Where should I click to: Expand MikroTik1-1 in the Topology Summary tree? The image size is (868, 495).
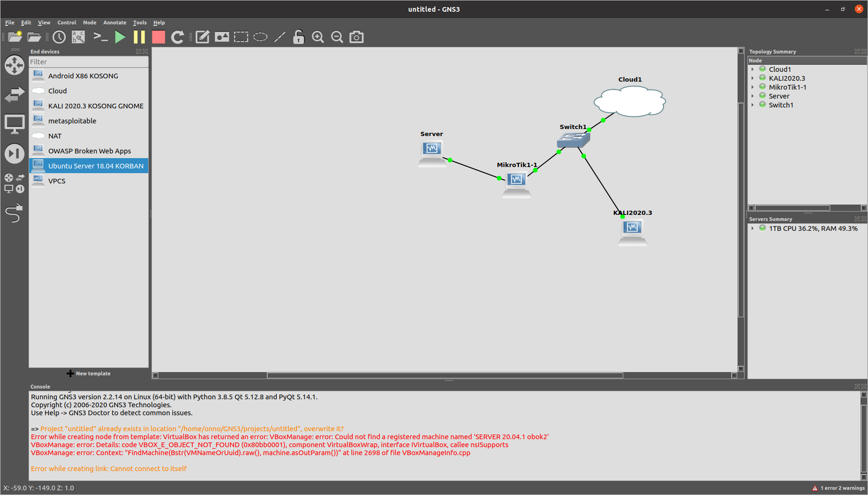753,87
